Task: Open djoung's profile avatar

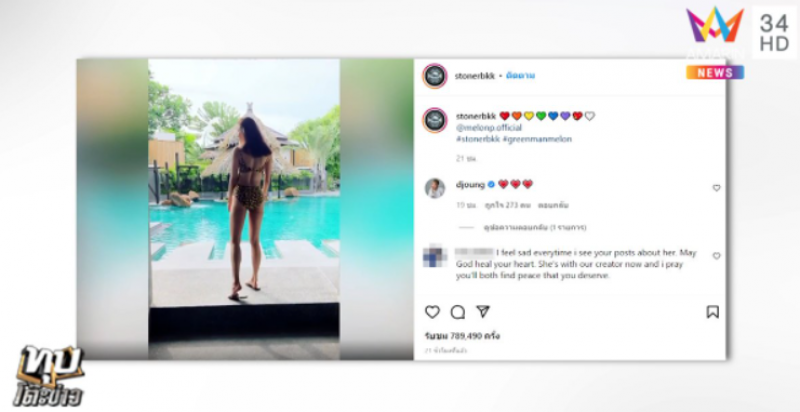Action: coord(435,188)
